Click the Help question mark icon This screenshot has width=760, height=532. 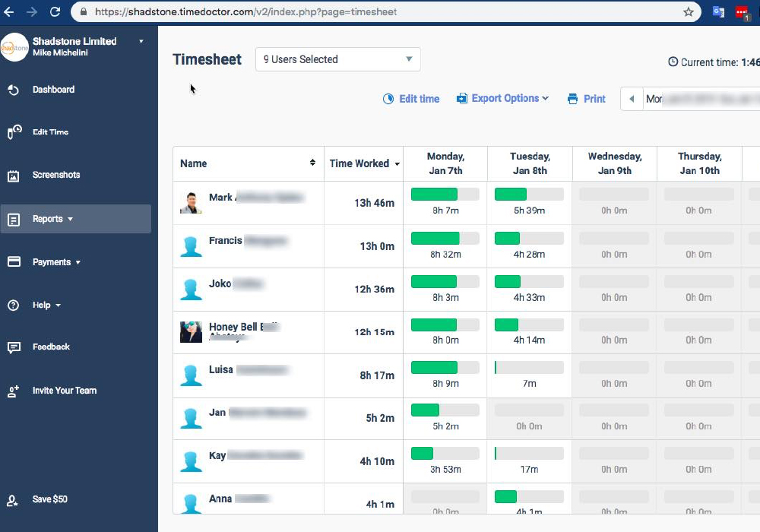pyautogui.click(x=14, y=306)
